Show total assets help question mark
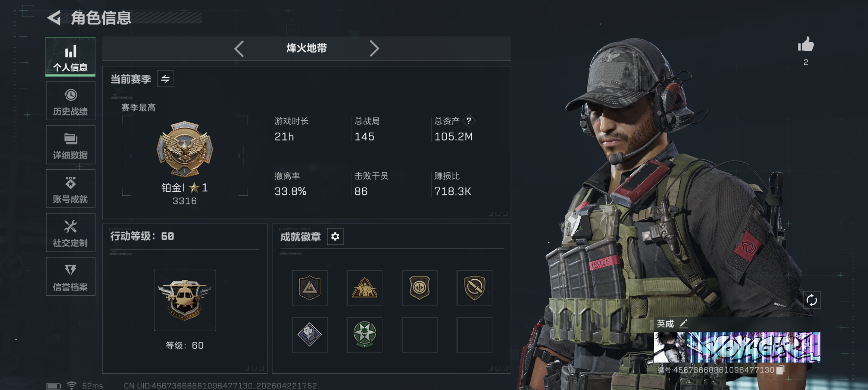Viewport: 868px width, 390px height. (x=469, y=121)
